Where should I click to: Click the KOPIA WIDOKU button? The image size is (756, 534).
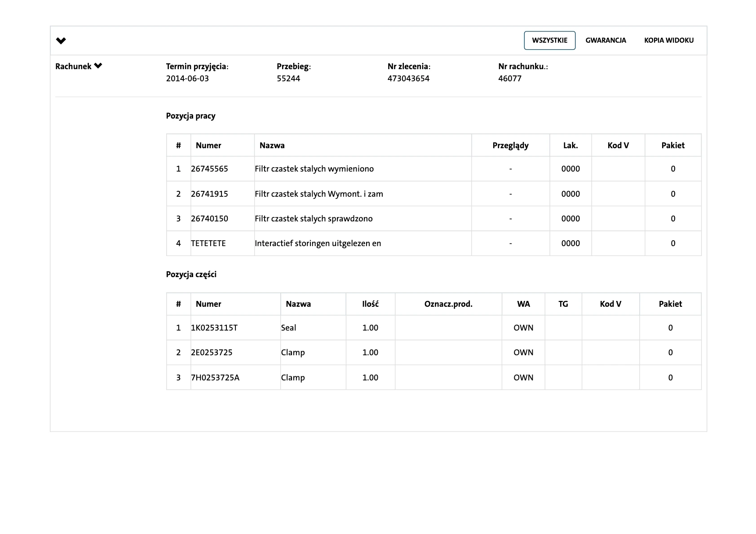(x=668, y=40)
